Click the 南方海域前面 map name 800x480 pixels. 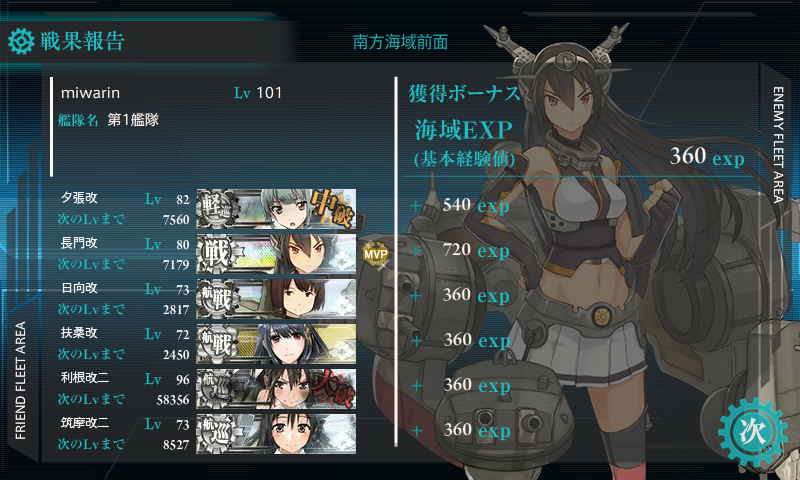click(401, 42)
